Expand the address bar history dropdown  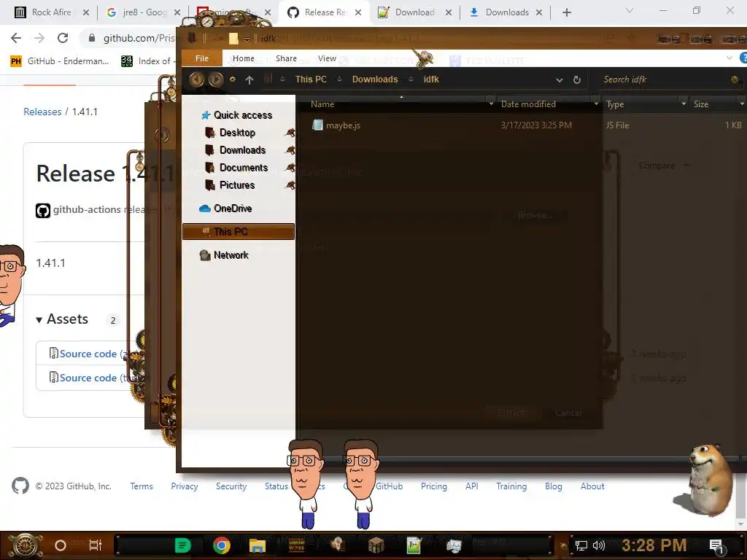(x=560, y=80)
